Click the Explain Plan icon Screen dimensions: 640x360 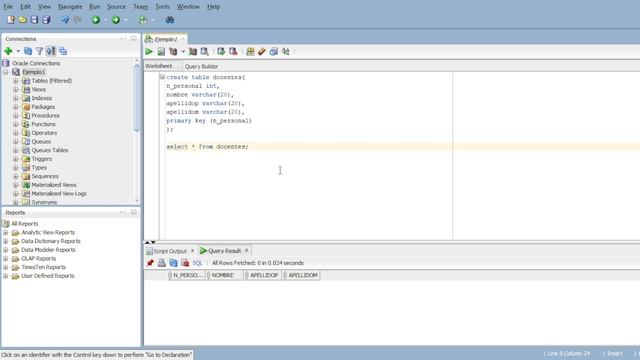(173, 51)
